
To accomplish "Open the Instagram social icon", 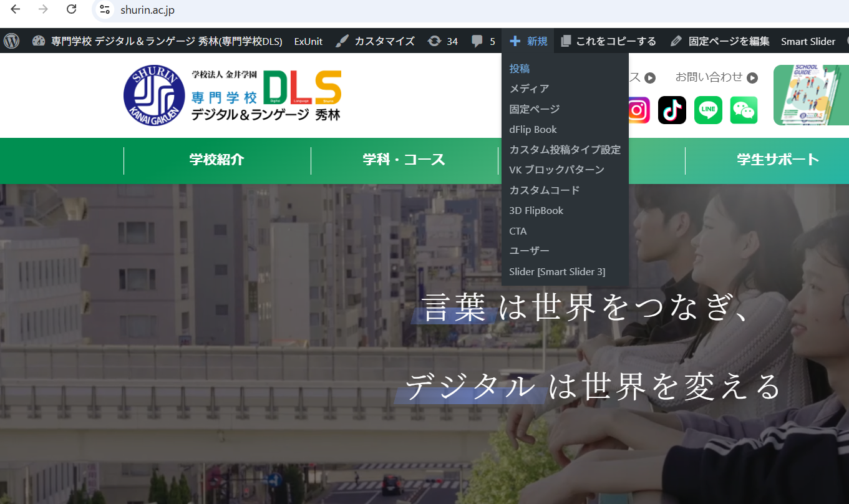I will tap(638, 110).
